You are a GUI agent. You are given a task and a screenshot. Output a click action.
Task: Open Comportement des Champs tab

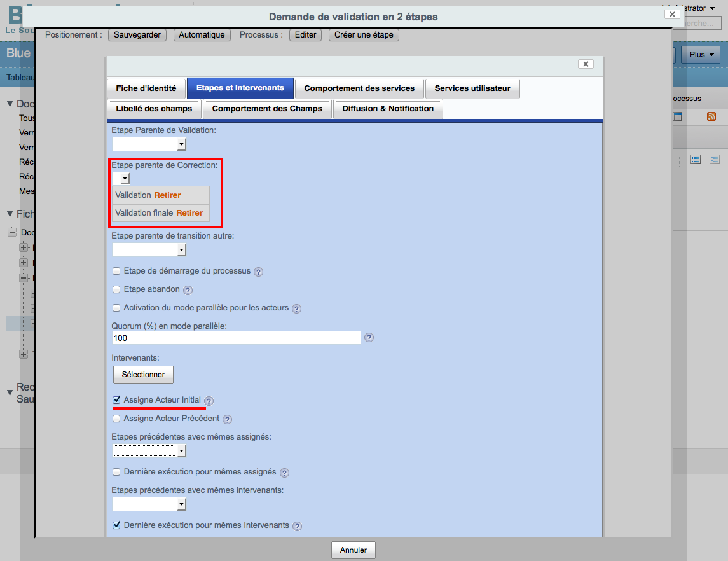(267, 109)
